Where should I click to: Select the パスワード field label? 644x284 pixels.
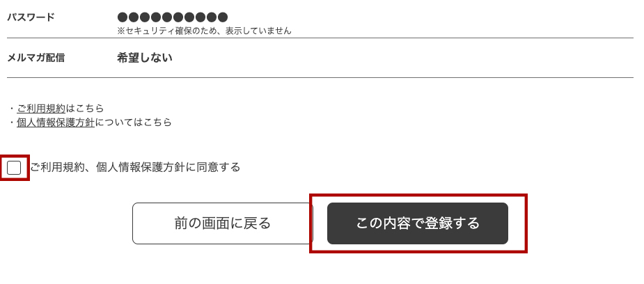pos(31,17)
